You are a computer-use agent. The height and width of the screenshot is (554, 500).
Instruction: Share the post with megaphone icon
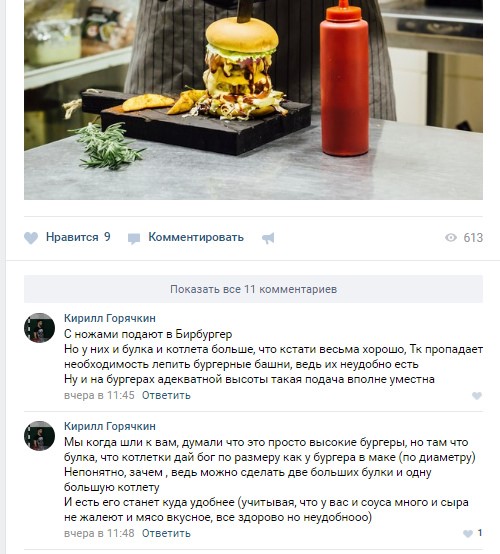(268, 238)
